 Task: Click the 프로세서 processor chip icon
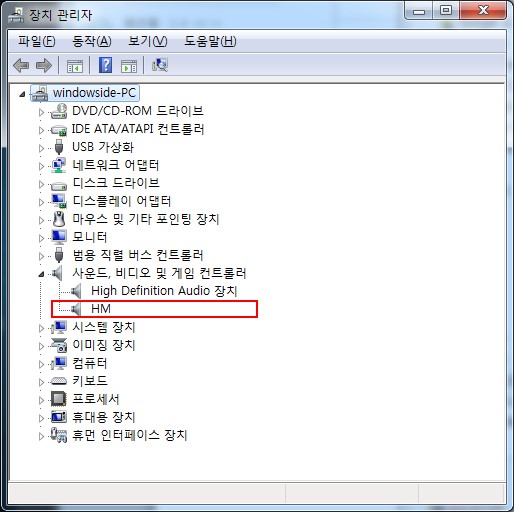tap(59, 399)
